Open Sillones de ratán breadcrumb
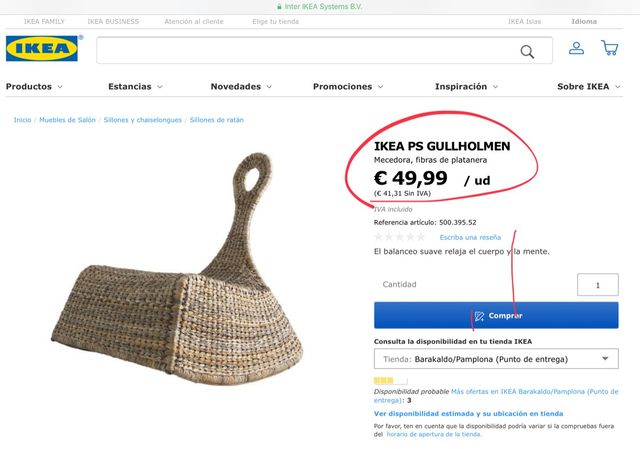 (x=217, y=120)
